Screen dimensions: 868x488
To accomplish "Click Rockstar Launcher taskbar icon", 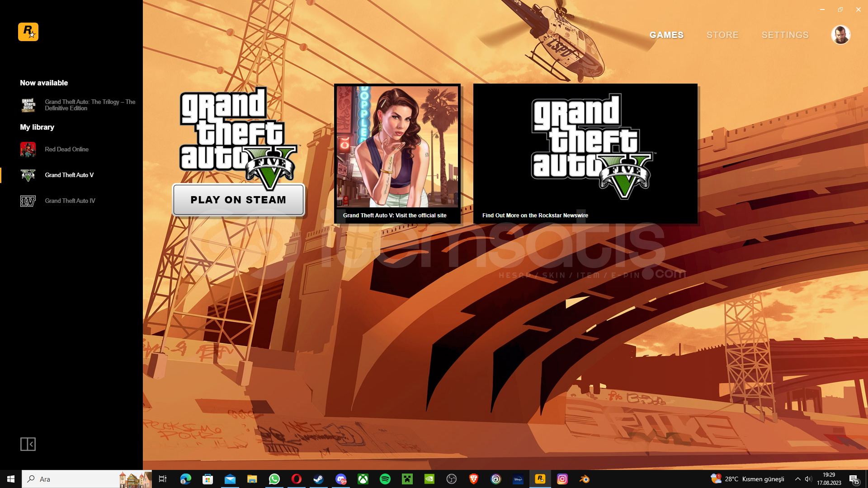I will click(x=540, y=479).
